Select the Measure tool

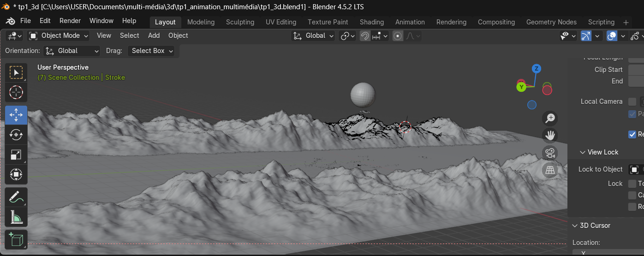16,218
